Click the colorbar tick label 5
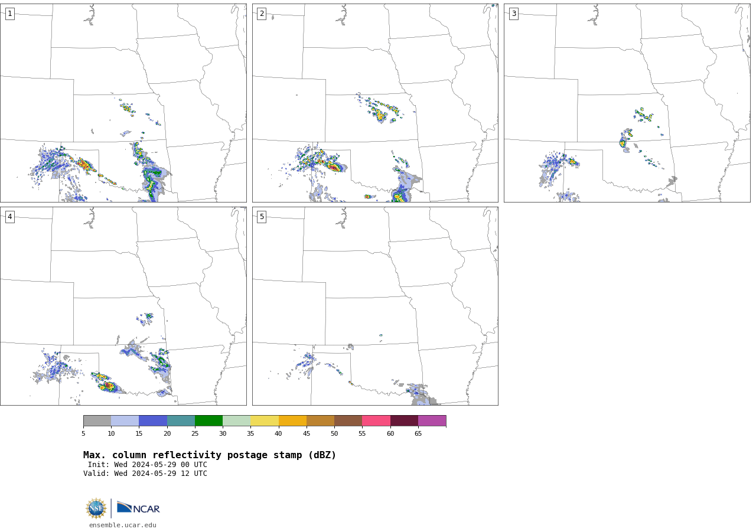Screen dimensions: 756x532 (83, 433)
